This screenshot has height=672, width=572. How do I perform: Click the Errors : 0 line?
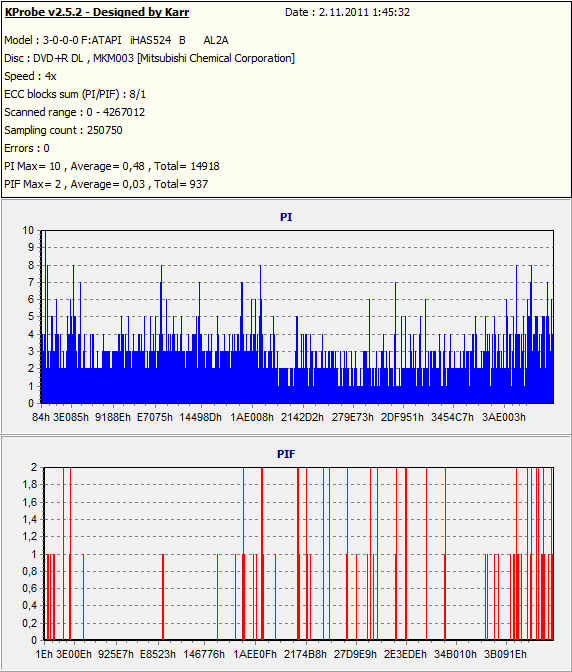coord(27,148)
